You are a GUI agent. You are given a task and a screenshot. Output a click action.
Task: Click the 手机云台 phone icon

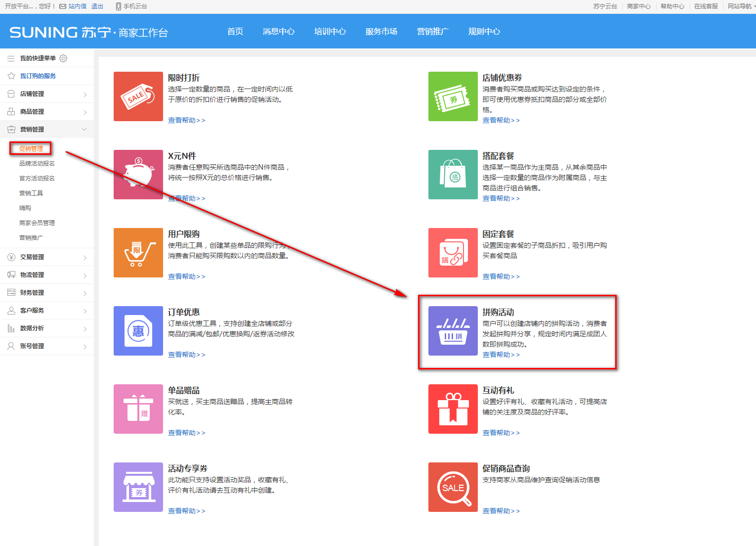coord(119,6)
